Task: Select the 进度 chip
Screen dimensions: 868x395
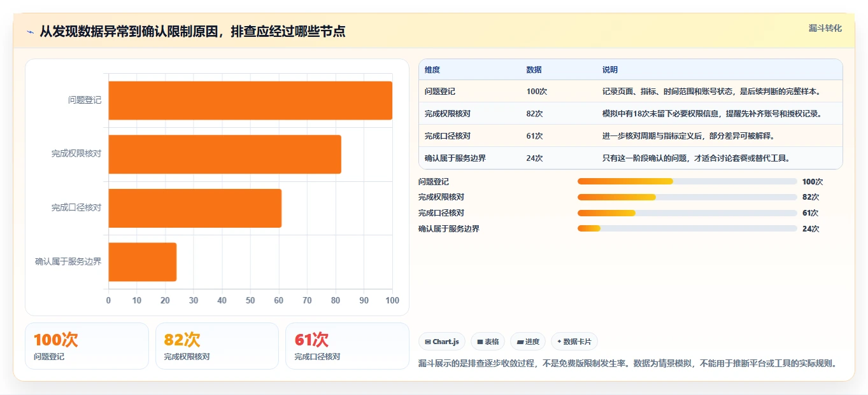Action: pyautogui.click(x=528, y=342)
